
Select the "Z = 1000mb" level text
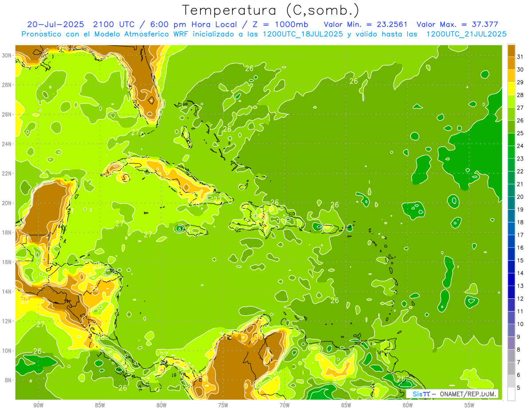point(280,24)
